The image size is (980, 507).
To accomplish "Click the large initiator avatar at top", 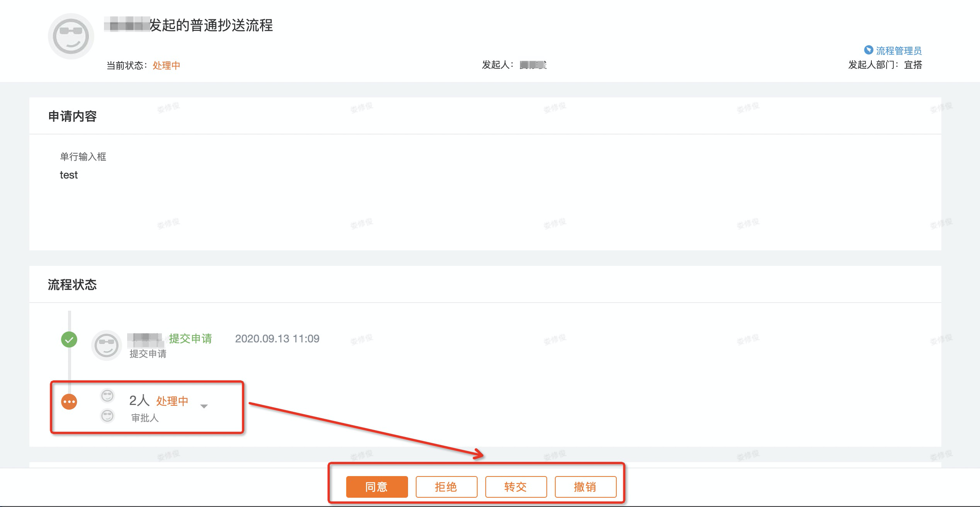I will [71, 36].
